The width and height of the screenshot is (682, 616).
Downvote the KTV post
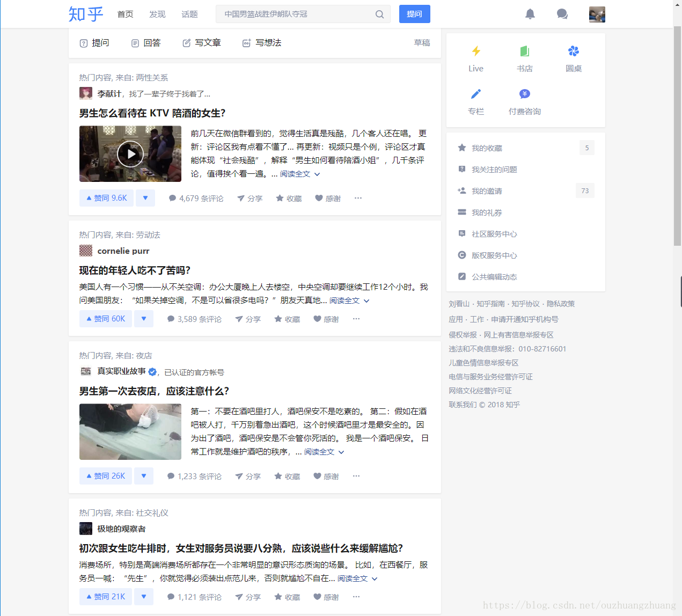pos(145,198)
